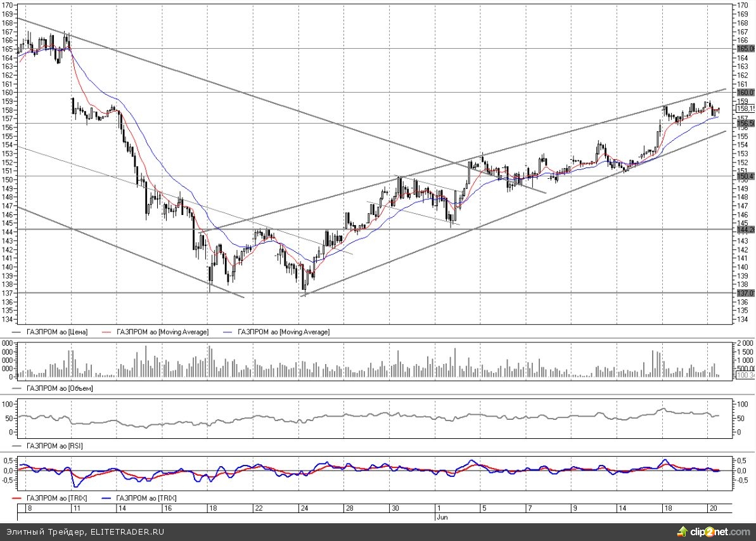Click the clip2net green arrow logo icon

(x=683, y=531)
